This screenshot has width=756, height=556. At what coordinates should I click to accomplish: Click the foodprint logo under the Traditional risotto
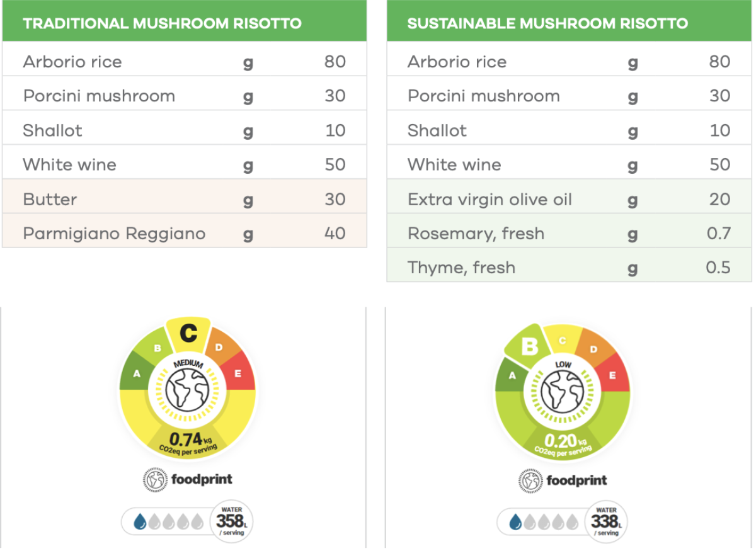[187, 479]
